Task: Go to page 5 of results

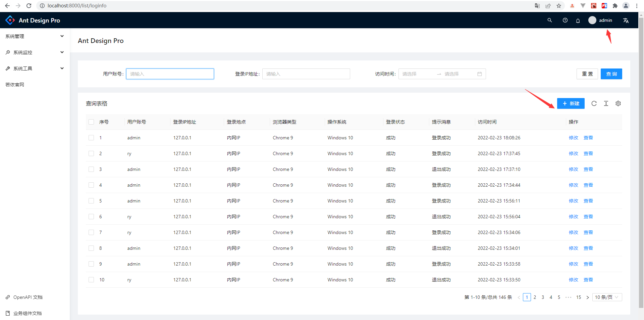Action: pos(559,297)
